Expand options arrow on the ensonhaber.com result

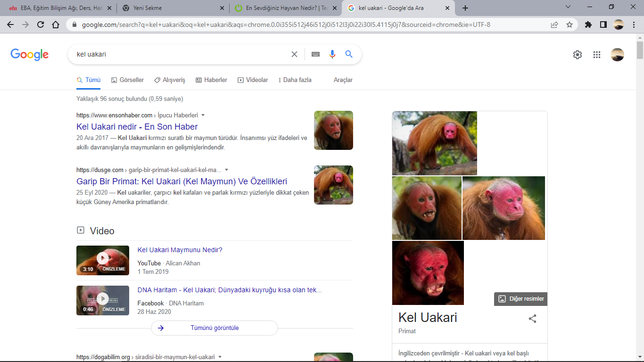pyautogui.click(x=203, y=115)
